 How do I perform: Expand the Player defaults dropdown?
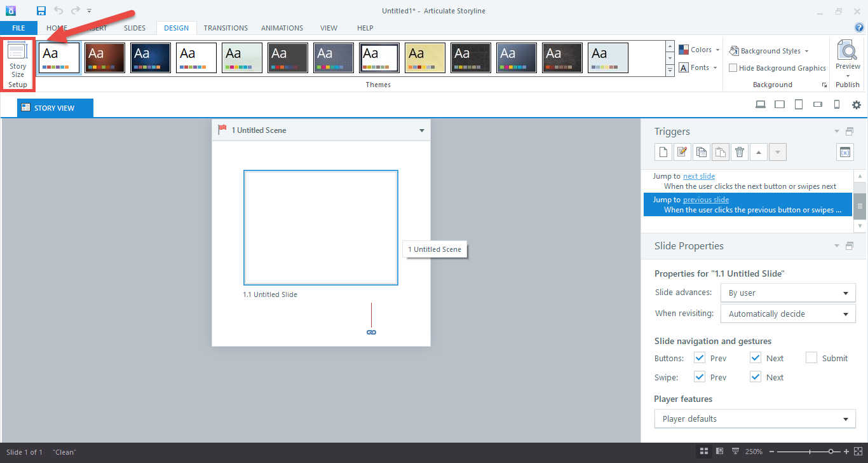point(755,419)
